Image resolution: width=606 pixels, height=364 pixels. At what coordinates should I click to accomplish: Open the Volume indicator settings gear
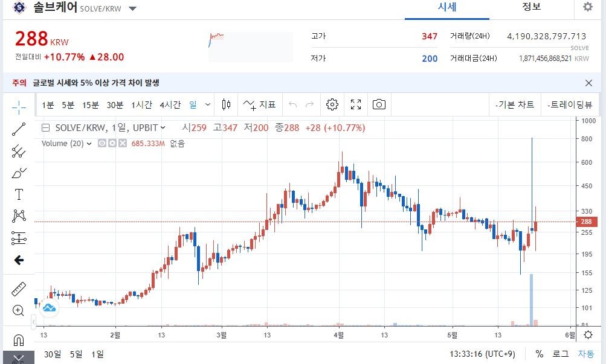point(112,143)
